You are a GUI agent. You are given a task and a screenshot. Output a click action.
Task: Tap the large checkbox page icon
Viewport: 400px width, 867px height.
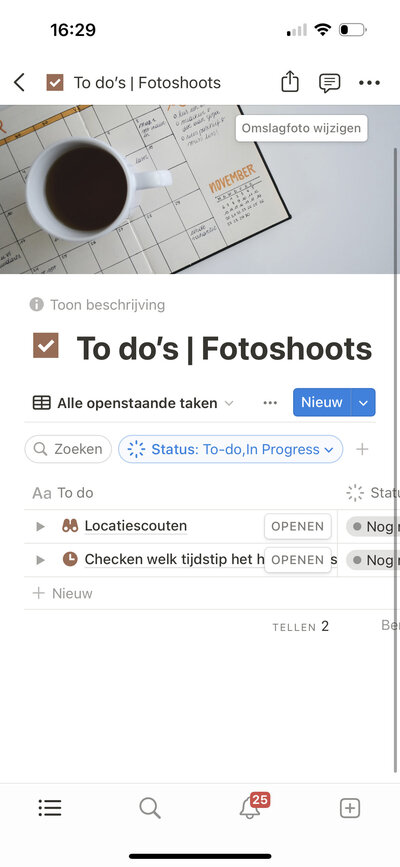tap(46, 346)
